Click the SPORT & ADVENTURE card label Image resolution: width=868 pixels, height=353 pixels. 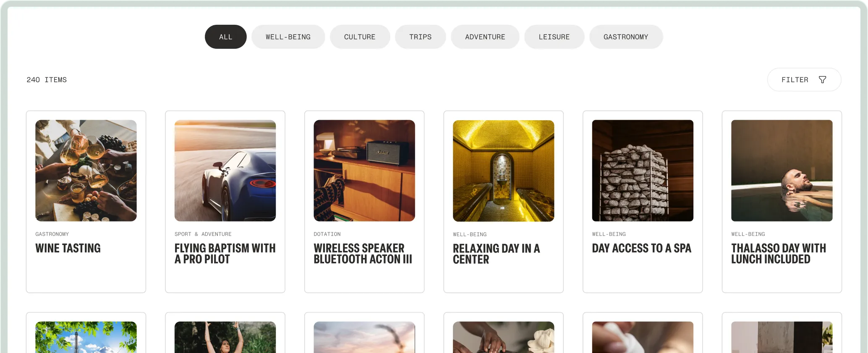tap(203, 234)
